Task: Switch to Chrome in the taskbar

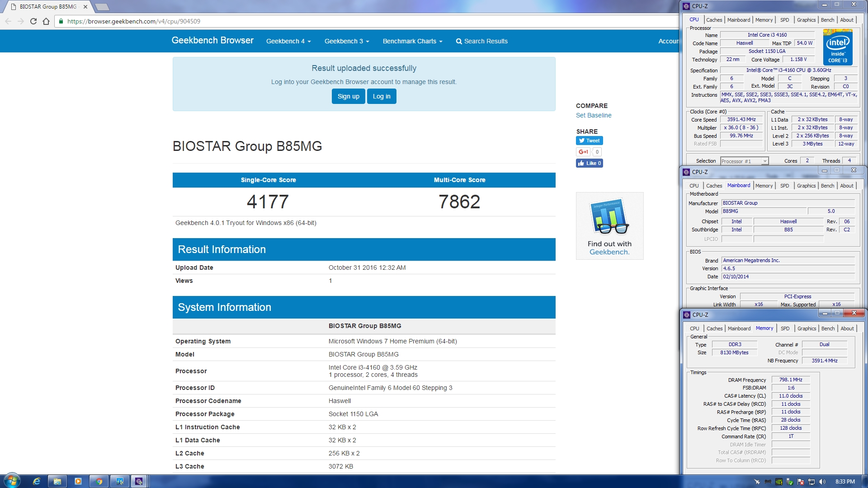Action: point(99,481)
